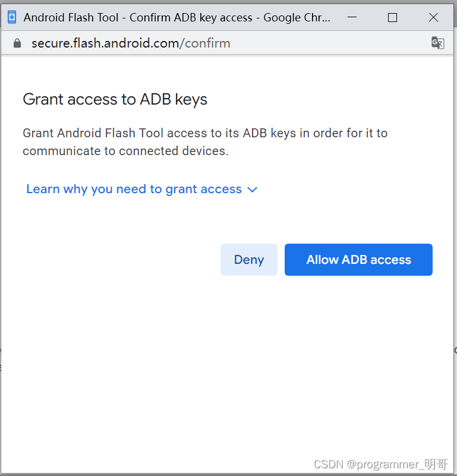Minimize the Chrome window

(352, 17)
